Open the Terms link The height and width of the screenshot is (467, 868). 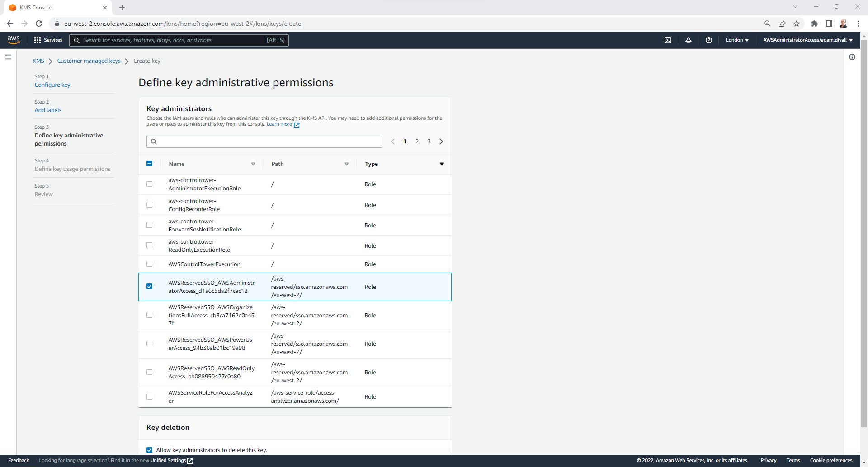(793, 461)
